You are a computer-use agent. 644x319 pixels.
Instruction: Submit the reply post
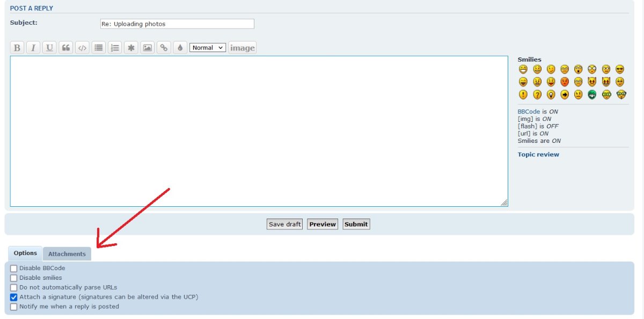click(x=356, y=224)
